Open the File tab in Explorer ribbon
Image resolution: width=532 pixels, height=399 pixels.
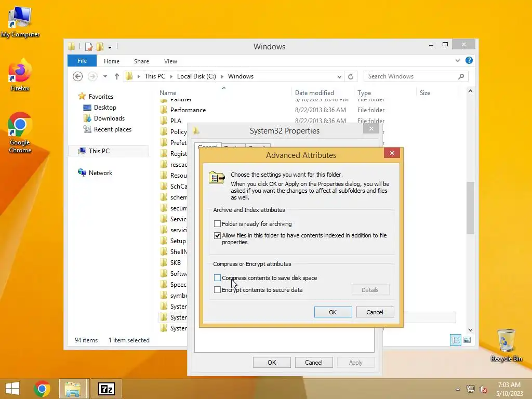82,61
